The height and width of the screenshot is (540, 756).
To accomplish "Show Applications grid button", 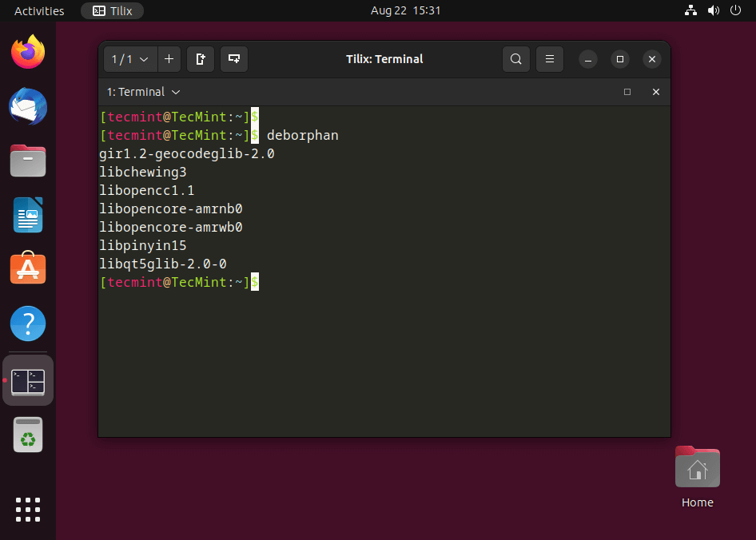I will point(28,509).
